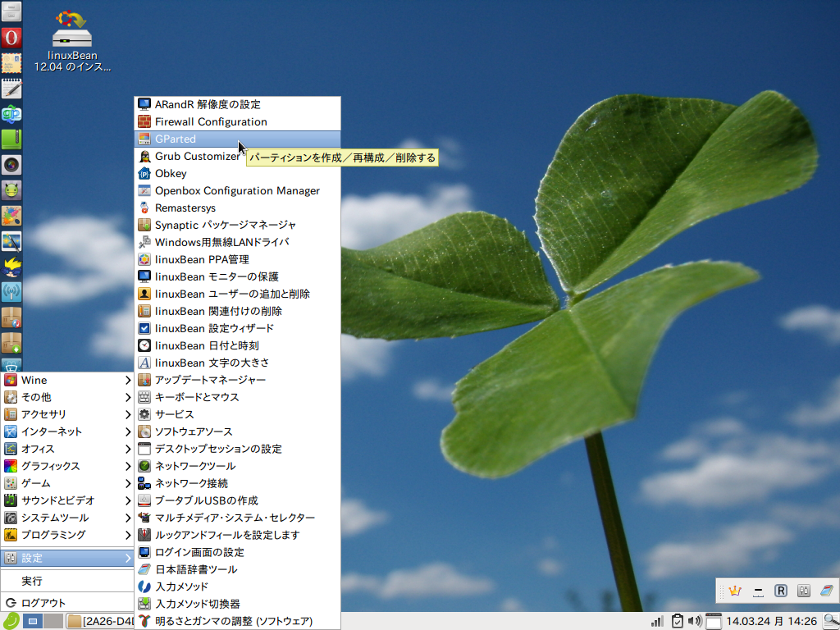Click the spiky yellow-haired character dock icon
The image size is (840, 630).
[11, 267]
